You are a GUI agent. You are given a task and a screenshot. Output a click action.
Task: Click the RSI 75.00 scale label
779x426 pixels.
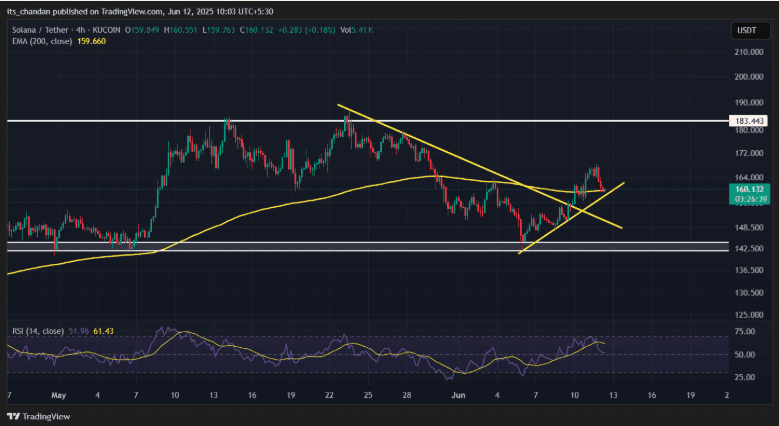tap(746, 331)
